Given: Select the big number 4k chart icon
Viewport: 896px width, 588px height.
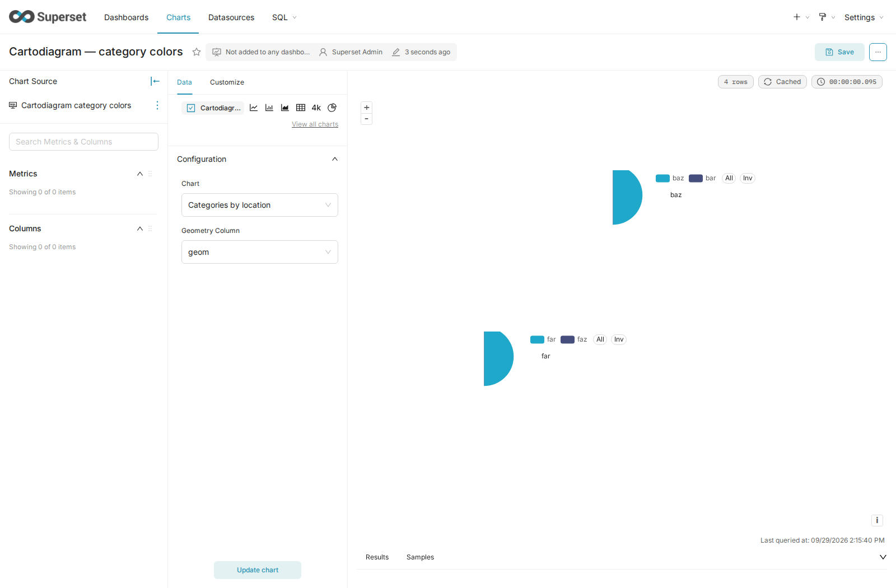Looking at the screenshot, I should 316,108.
